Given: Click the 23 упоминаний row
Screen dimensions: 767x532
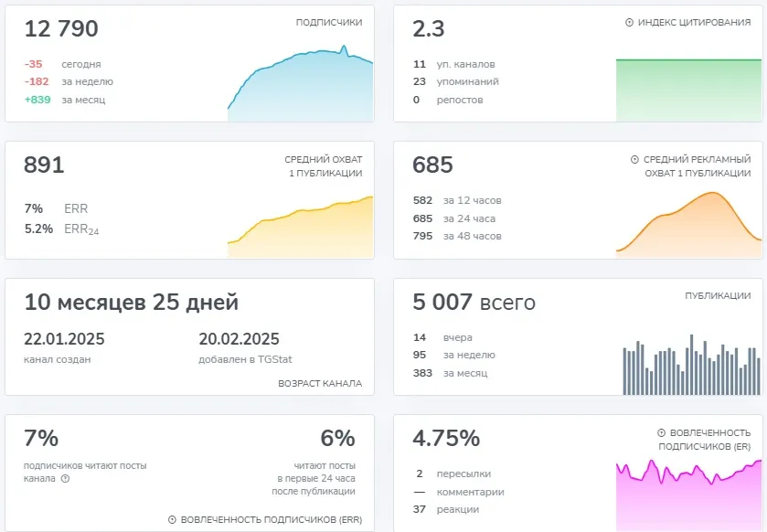Looking at the screenshot, I should (456, 81).
